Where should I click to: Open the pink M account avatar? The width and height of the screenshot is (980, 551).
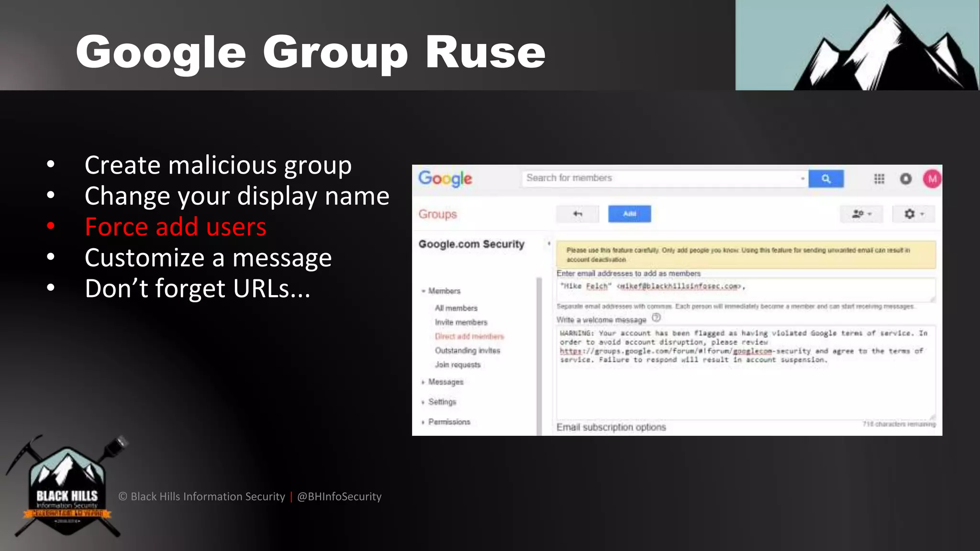932,179
